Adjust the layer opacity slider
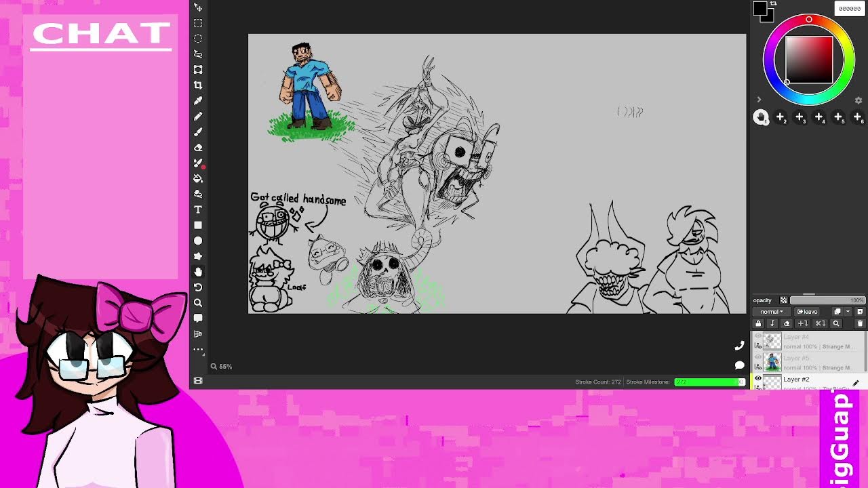The image size is (868, 488). (828, 300)
